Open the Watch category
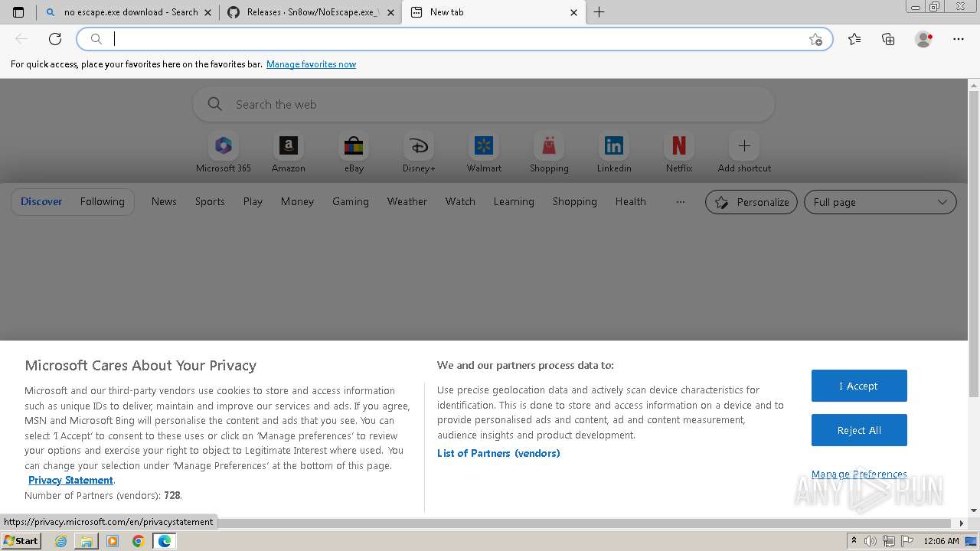The image size is (980, 551). [x=460, y=202]
